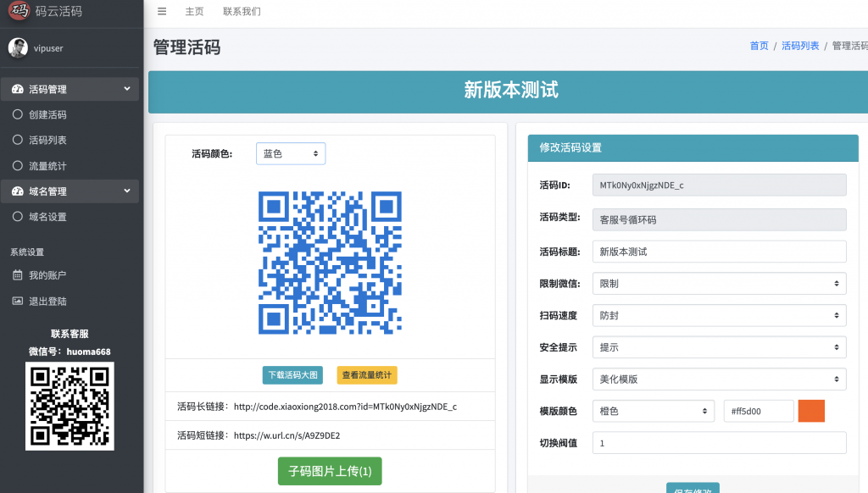Click the 新版本测试 banner title

point(511,90)
